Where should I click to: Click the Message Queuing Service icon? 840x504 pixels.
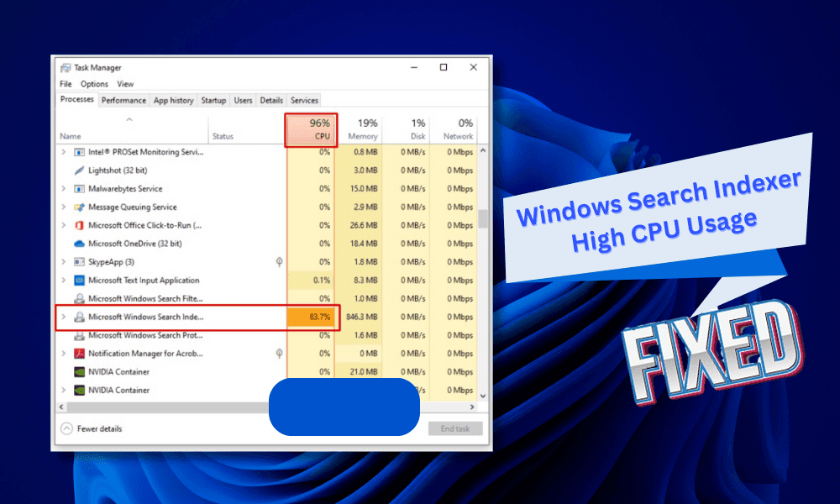click(79, 207)
